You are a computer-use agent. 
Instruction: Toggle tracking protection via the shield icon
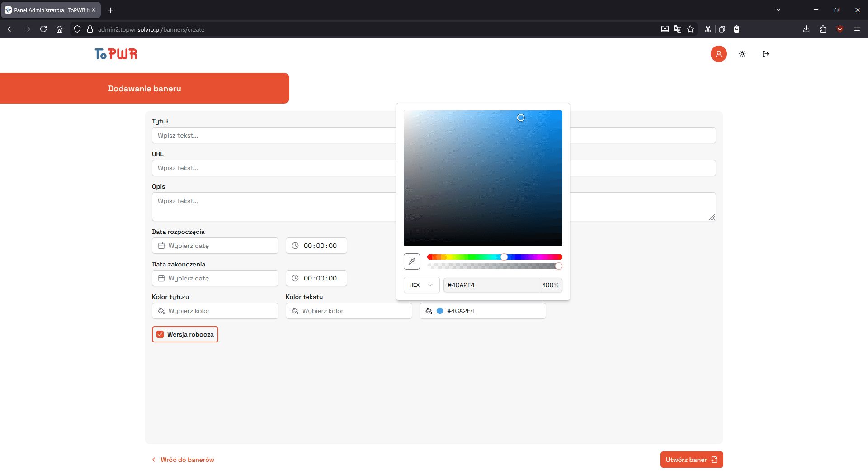pyautogui.click(x=77, y=29)
